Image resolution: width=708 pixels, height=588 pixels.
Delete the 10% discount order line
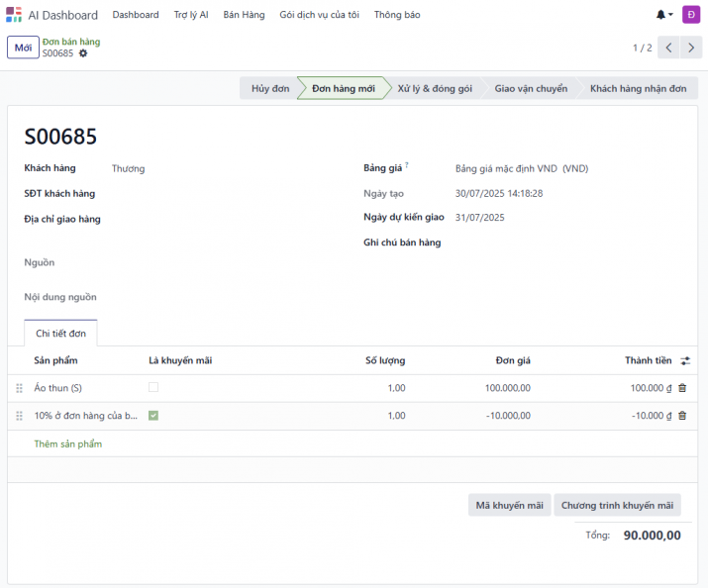point(681,416)
